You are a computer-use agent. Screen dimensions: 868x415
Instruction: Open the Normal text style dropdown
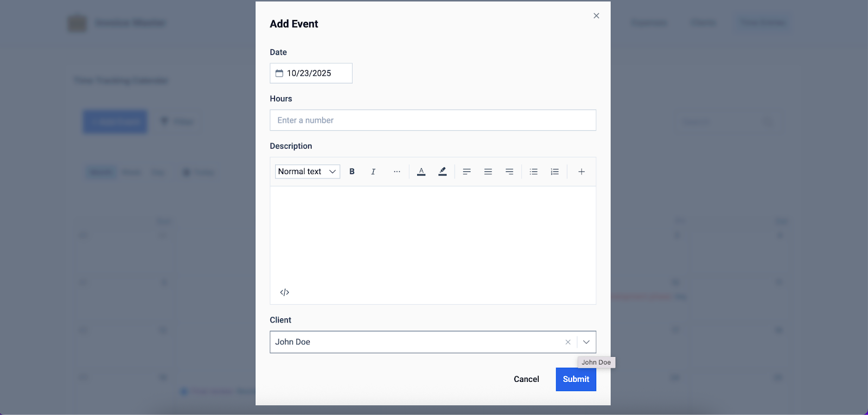pyautogui.click(x=307, y=171)
